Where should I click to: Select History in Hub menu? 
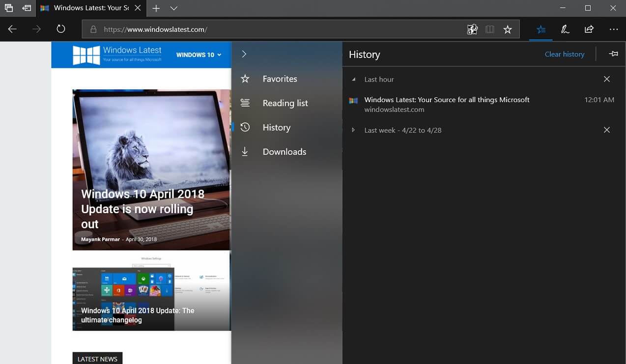tap(287, 127)
